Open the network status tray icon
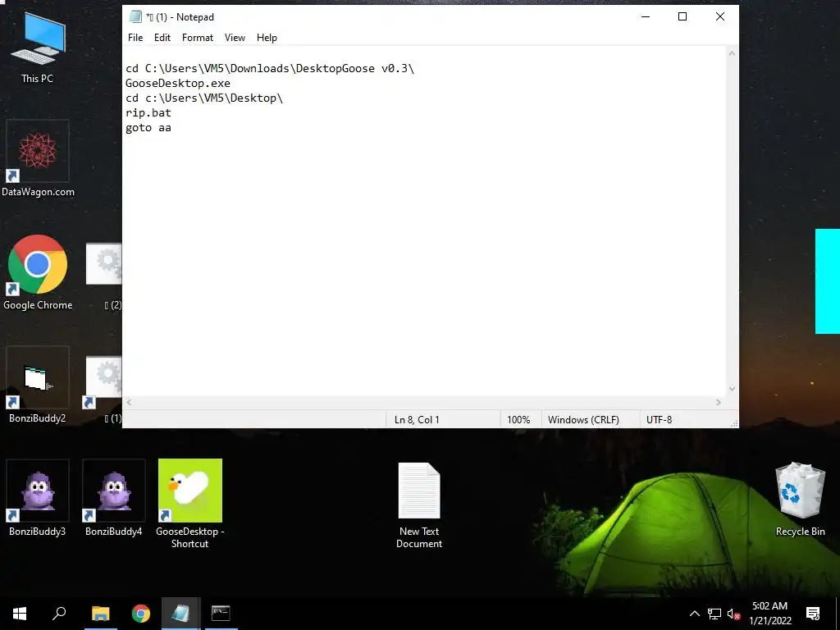The width and height of the screenshot is (840, 630). [x=714, y=614]
